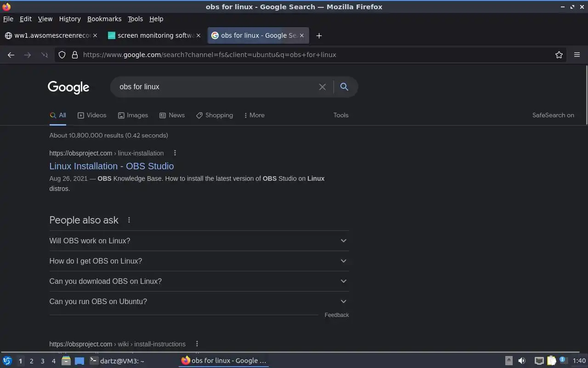Click the volume speaker tray icon
The width and height of the screenshot is (588, 368).
point(521,361)
